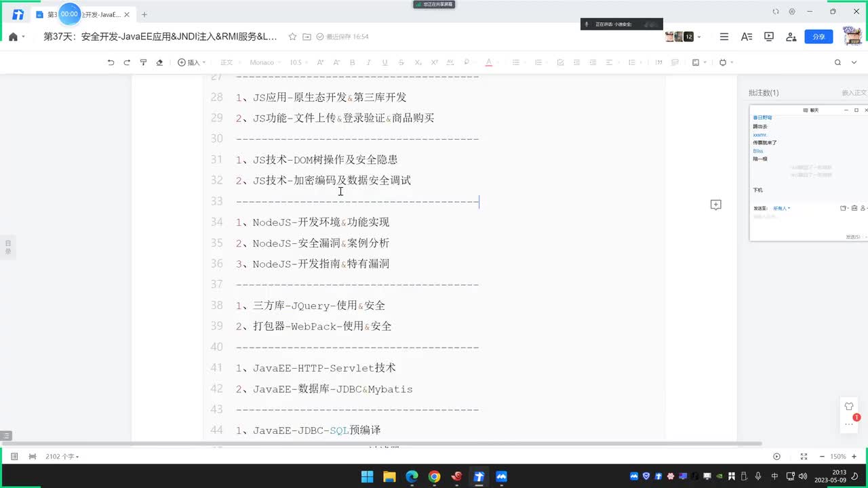Zoom out with minus button
The height and width of the screenshot is (488, 868).
(822, 457)
